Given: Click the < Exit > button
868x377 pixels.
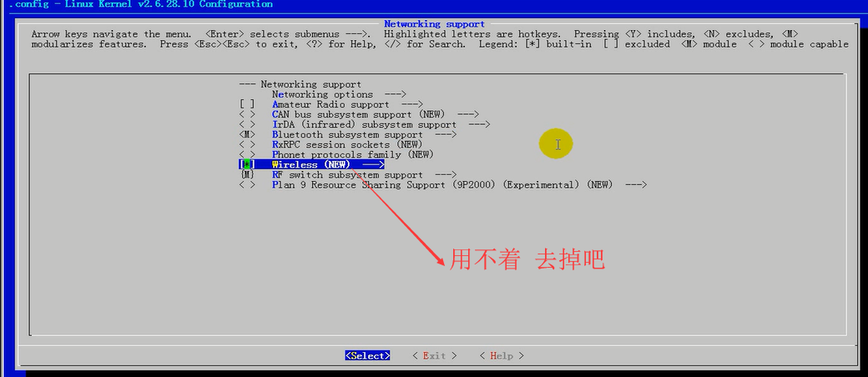Looking at the screenshot, I should pyautogui.click(x=435, y=355).
